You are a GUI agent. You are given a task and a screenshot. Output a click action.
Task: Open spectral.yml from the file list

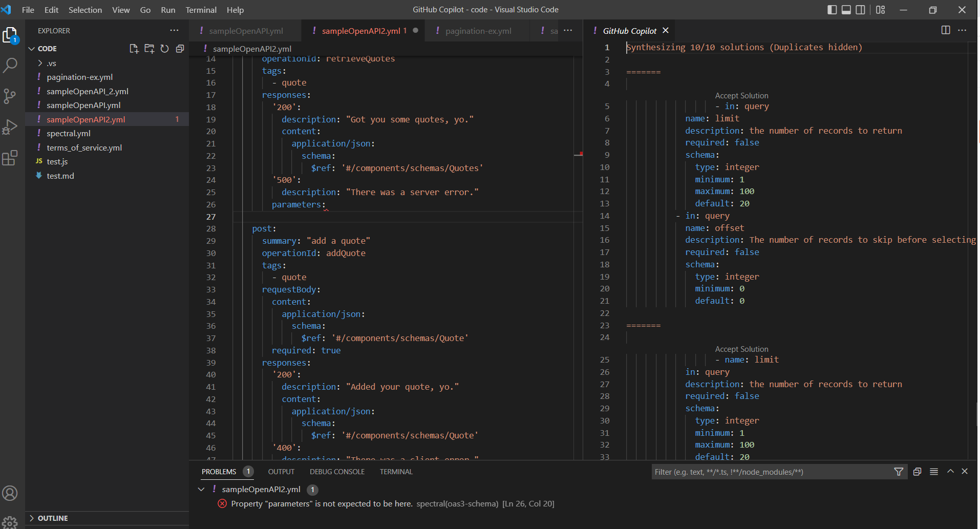click(x=69, y=133)
